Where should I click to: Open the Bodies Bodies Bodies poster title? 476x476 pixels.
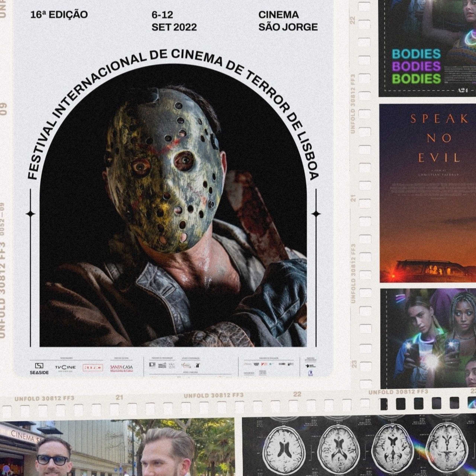click(x=416, y=66)
